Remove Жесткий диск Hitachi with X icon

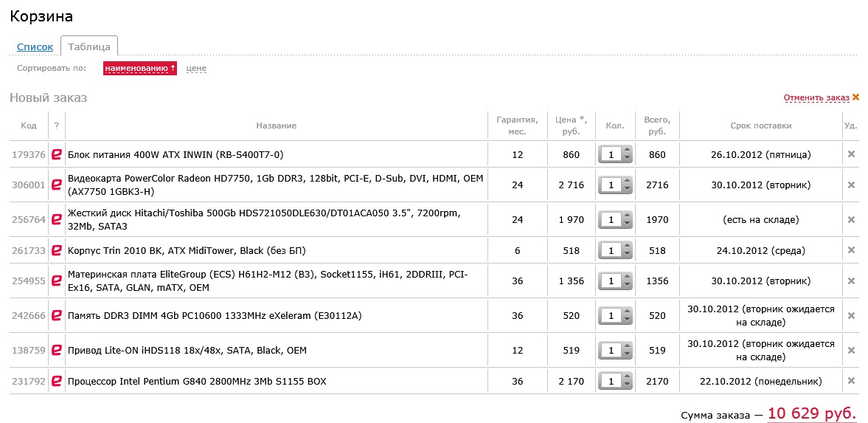850,219
